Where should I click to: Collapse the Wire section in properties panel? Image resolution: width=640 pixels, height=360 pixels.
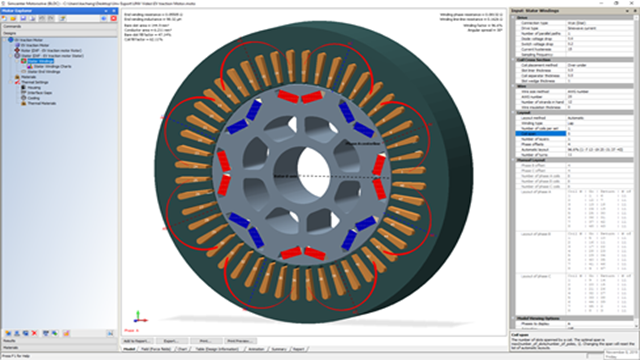point(513,86)
